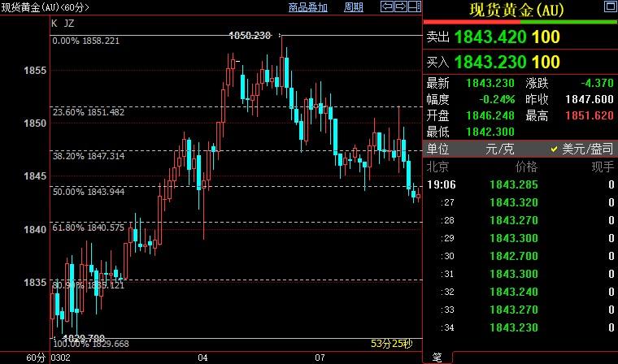Select the K chart tab

tap(54, 24)
